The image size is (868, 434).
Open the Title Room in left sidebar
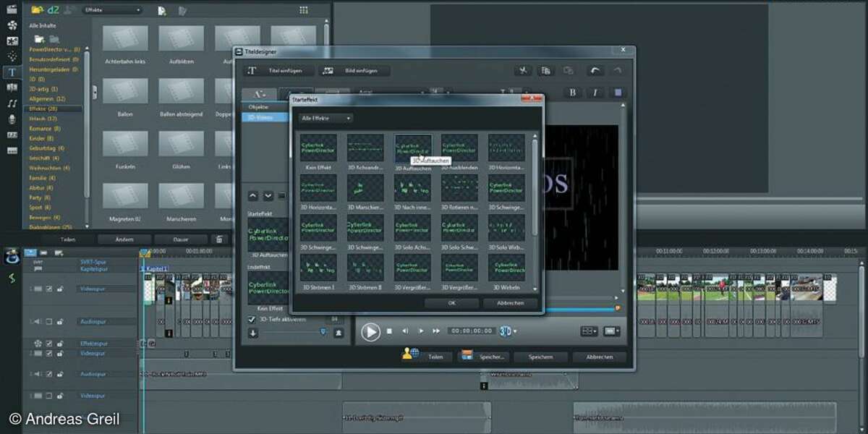(12, 72)
